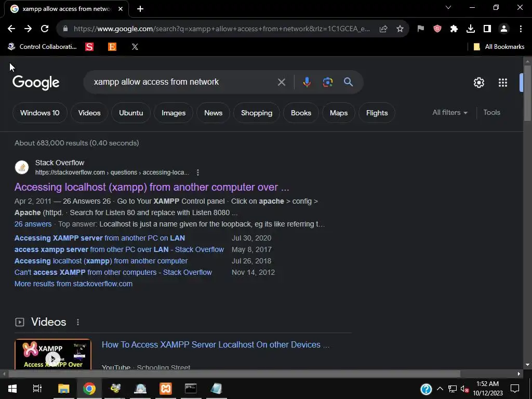Screen dimensions: 532x399
Task: Open the Extensions puzzle piece menu
Action: pos(454,29)
